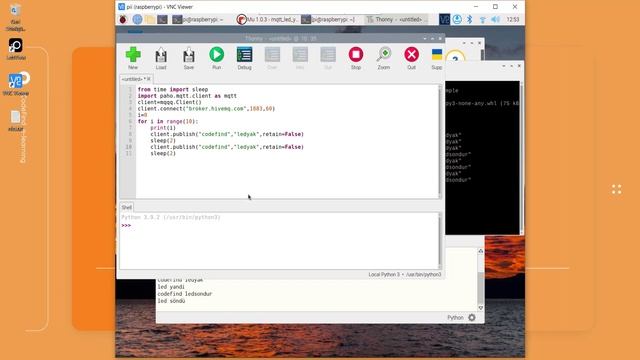This screenshot has width=640, height=360.
Task: Click the VNC server tray icon
Action: (x=444, y=19)
